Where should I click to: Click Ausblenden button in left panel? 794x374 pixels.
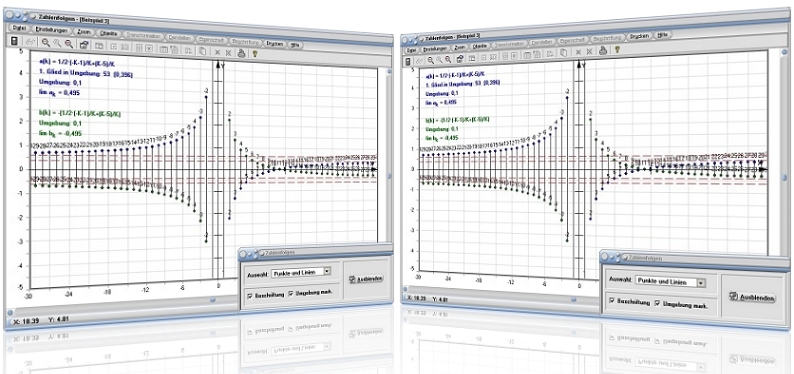pos(366,279)
